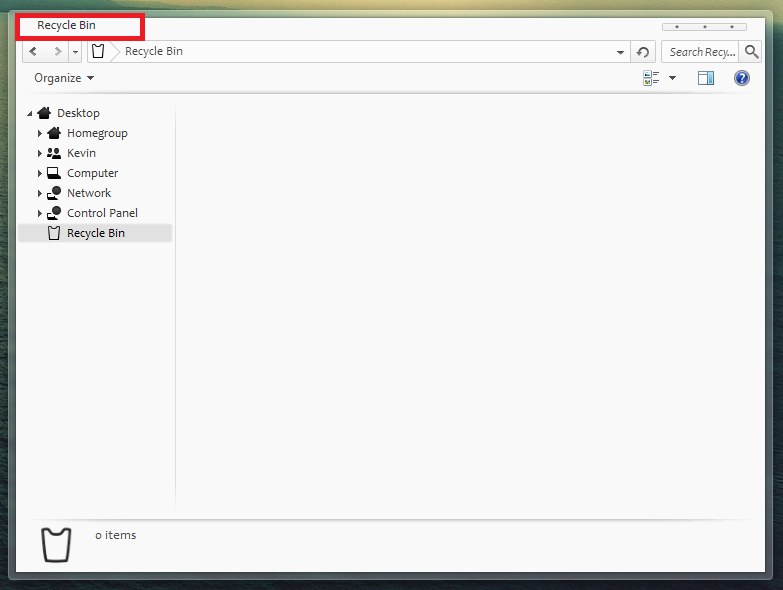783x590 pixels.
Task: Click the large bin icon in details pane
Action: click(56, 545)
